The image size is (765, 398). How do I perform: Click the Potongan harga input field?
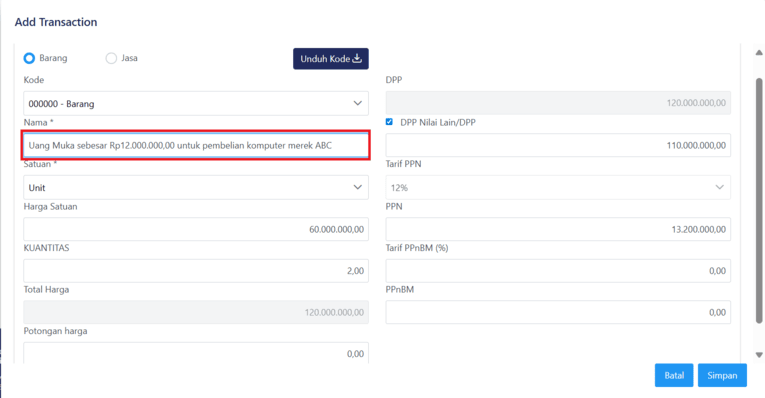(196, 354)
